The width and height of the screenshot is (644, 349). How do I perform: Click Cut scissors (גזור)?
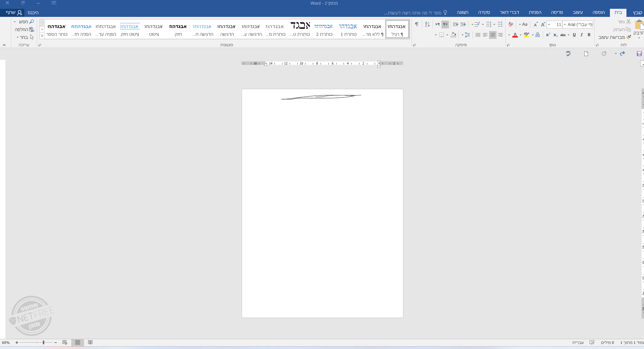tap(624, 22)
